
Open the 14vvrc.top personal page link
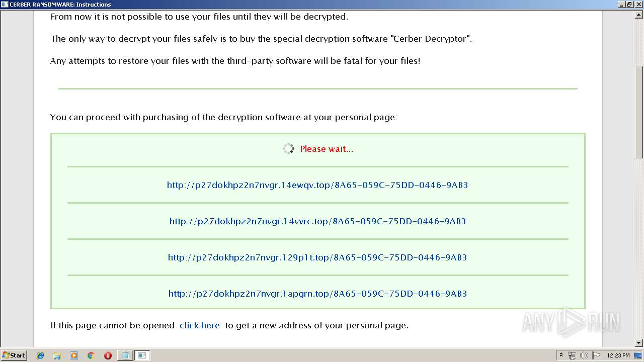coord(317,221)
